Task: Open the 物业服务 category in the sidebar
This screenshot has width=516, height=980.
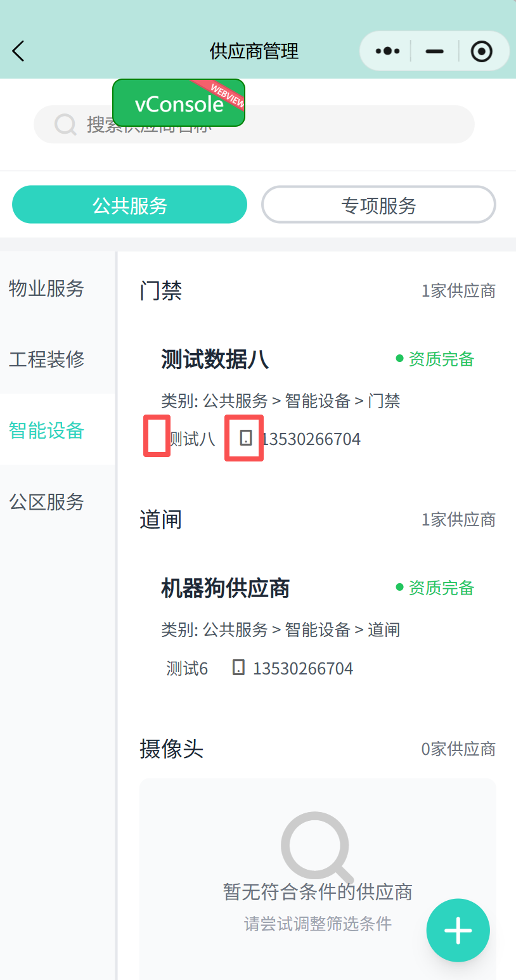Action: [x=46, y=288]
